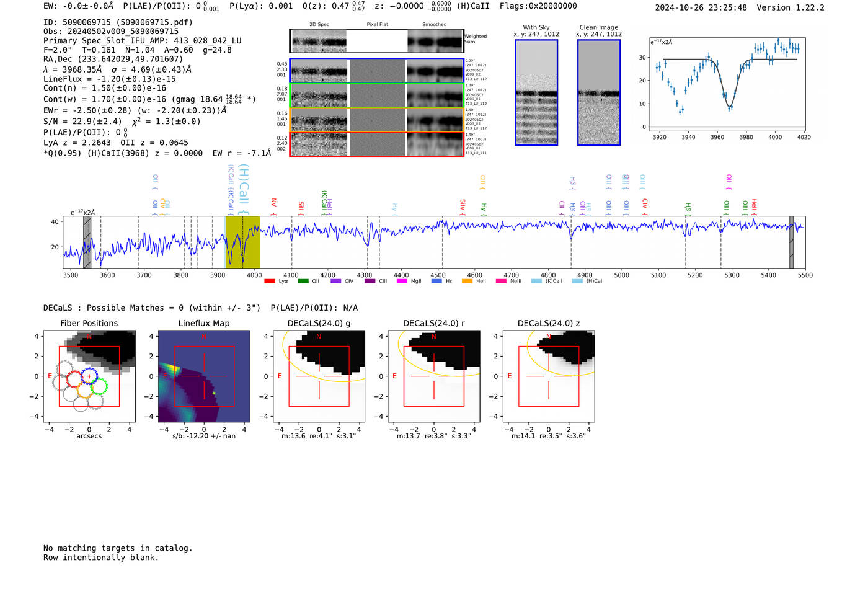Select the blue-bordered 2D spectrum row
Viewport: 868px width, 591px height.
tap(376, 71)
